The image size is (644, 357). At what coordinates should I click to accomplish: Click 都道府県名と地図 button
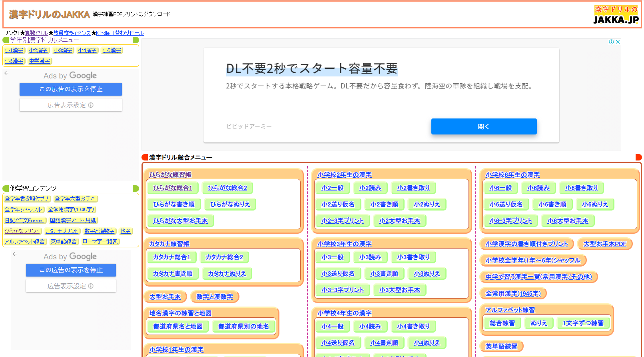tap(178, 327)
